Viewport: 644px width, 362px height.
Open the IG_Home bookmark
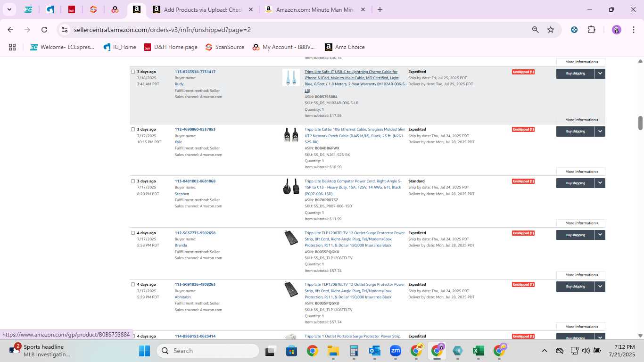pos(120,47)
